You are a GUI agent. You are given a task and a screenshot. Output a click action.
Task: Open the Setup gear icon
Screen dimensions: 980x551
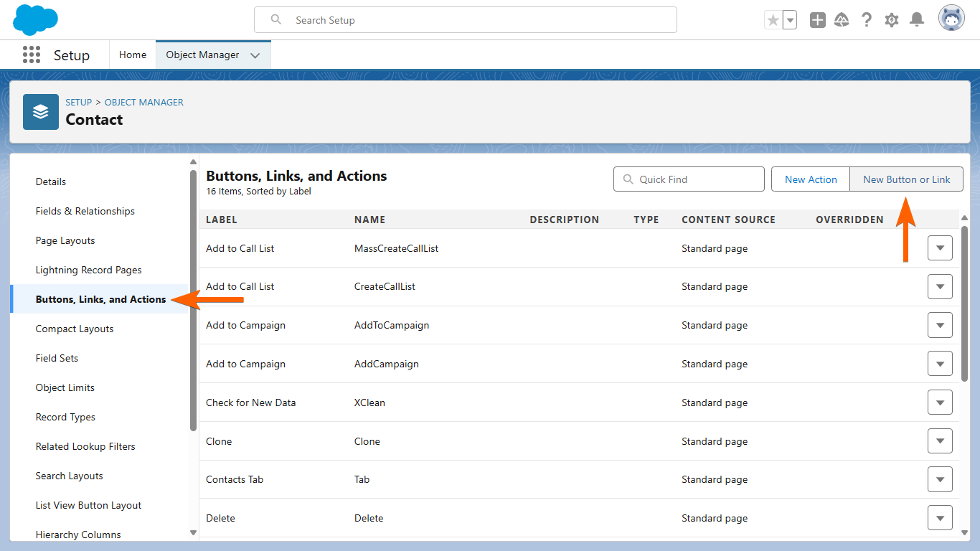(892, 20)
